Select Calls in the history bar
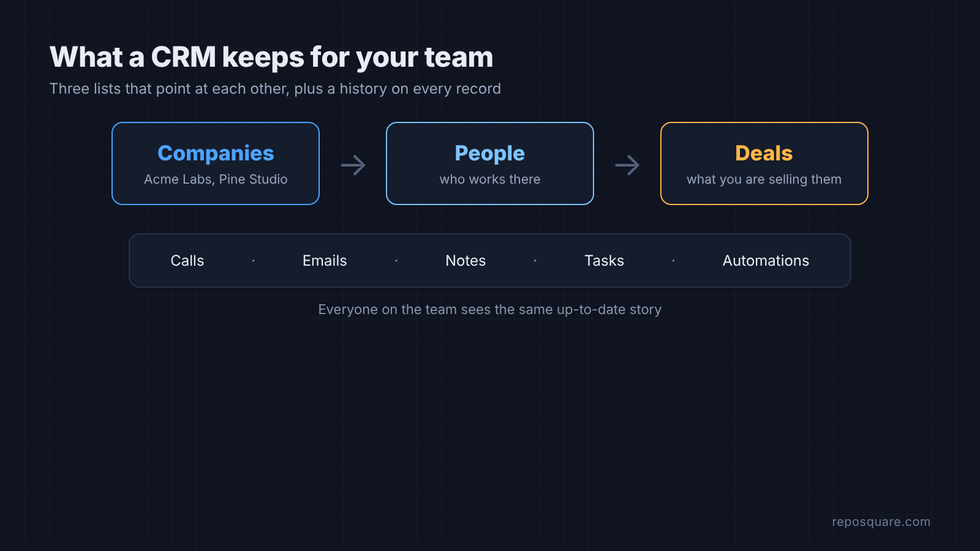 coord(187,261)
